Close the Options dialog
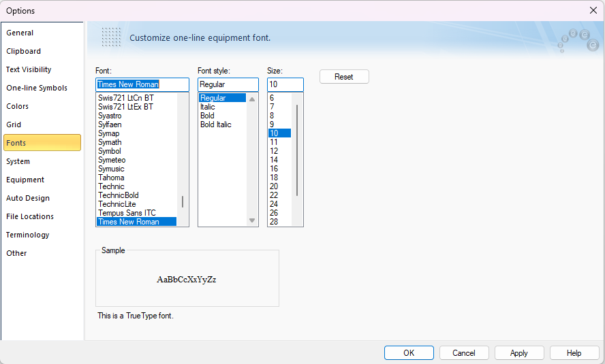Image resolution: width=605 pixels, height=364 pixels. [x=593, y=10]
